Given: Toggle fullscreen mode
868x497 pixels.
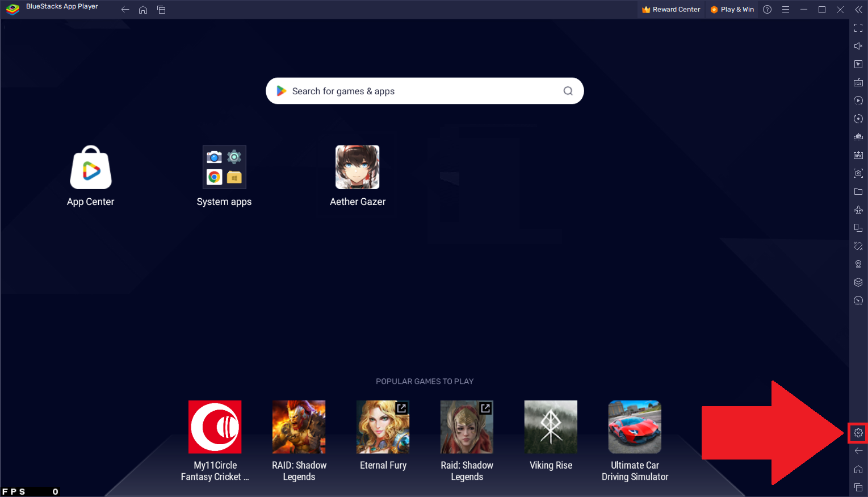Looking at the screenshot, I should pos(858,28).
